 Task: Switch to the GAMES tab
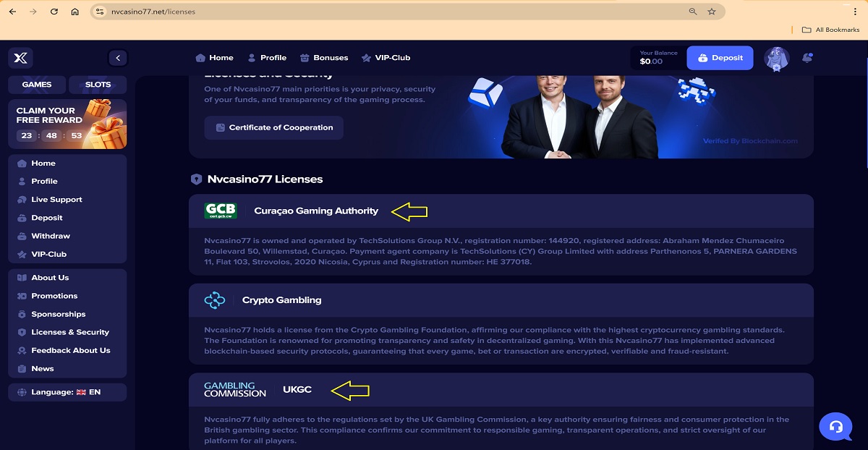[x=37, y=85]
